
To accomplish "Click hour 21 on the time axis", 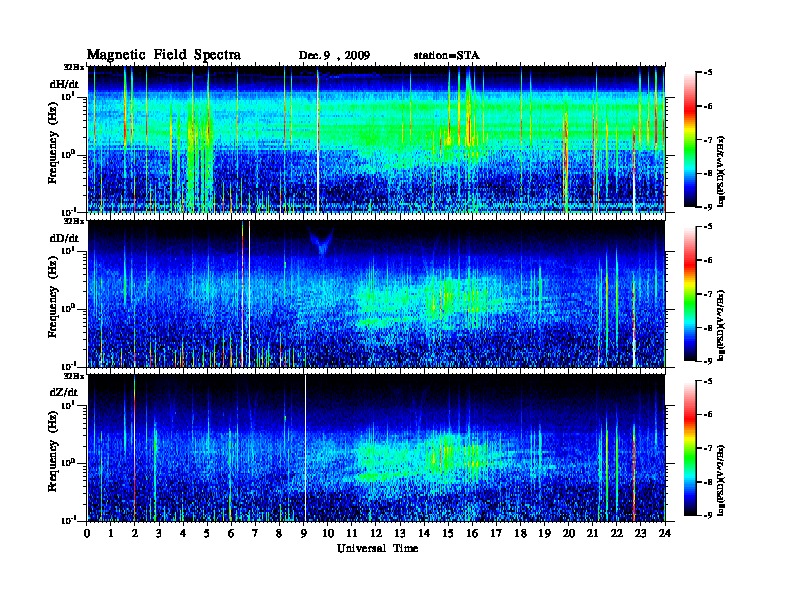I will click(593, 533).
